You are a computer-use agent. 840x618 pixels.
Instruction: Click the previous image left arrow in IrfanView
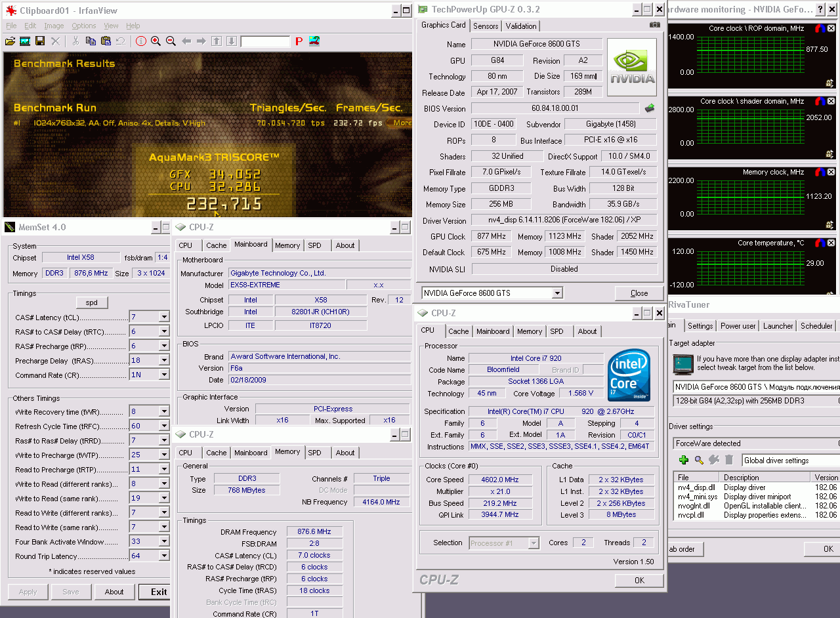(186, 41)
